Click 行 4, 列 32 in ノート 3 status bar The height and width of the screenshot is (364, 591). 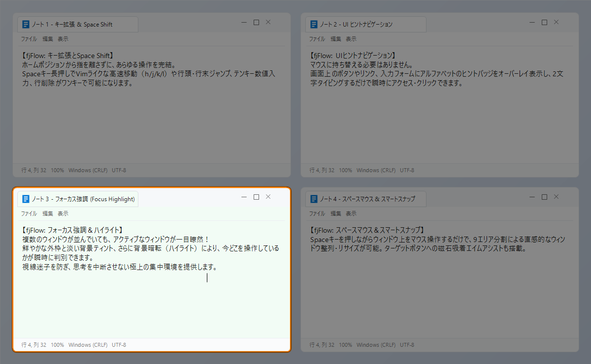point(34,345)
